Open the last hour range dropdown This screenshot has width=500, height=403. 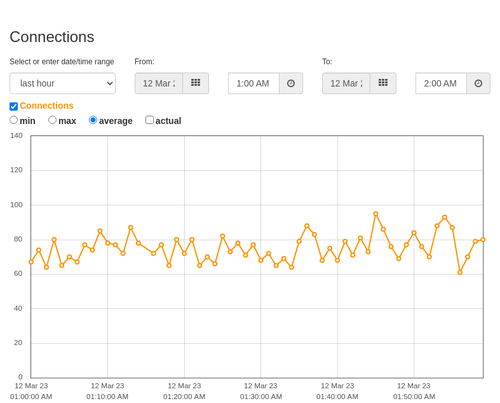pos(63,83)
